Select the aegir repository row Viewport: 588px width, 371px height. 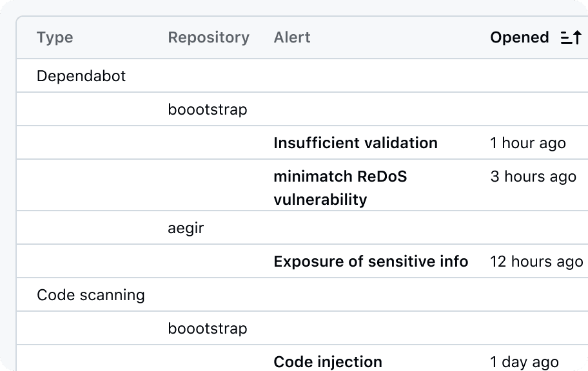pos(186,228)
